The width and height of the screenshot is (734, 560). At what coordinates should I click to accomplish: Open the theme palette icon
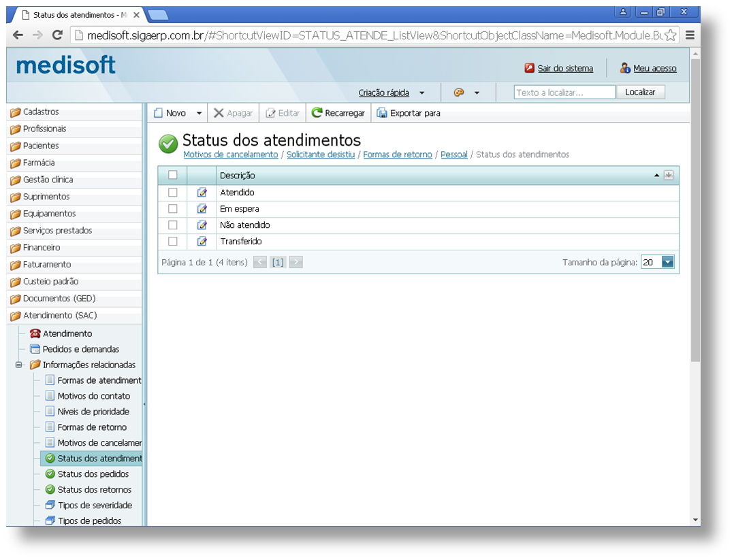pyautogui.click(x=459, y=93)
